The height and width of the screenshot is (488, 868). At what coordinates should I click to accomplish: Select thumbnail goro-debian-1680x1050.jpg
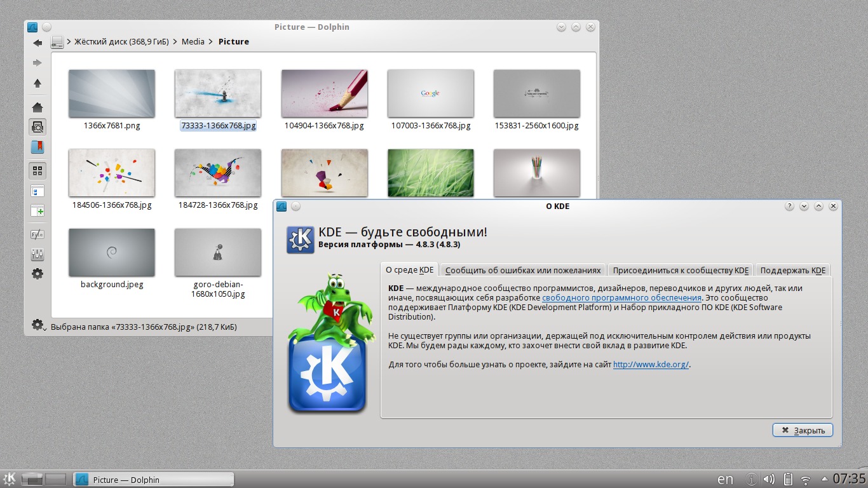click(x=218, y=252)
